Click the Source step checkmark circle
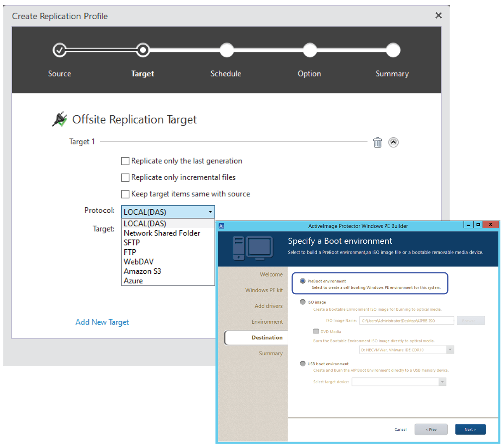This screenshot has height=446, width=504. click(x=60, y=50)
